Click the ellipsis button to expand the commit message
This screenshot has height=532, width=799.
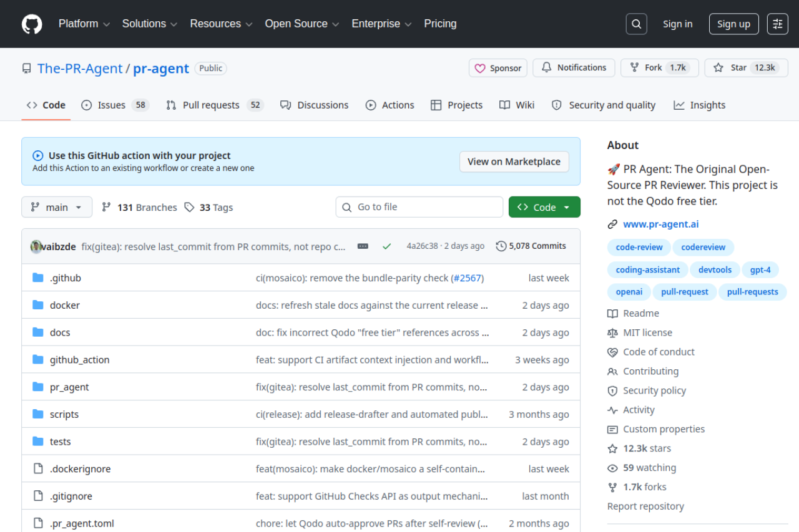[x=363, y=246]
